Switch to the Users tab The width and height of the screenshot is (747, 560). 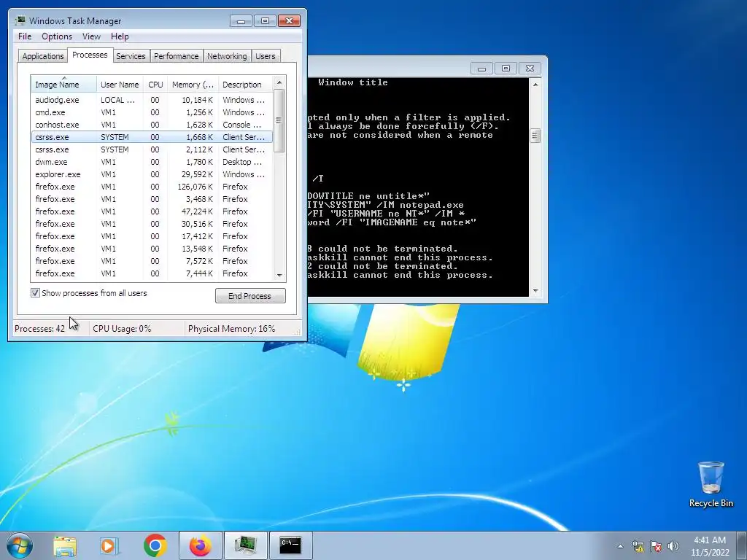click(266, 56)
